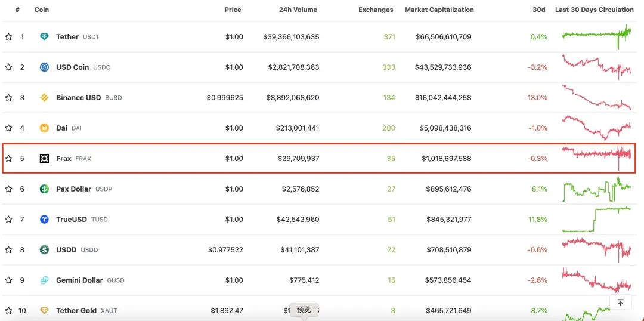Open the Binance USD page link
The width and height of the screenshot is (644, 321).
(79, 98)
